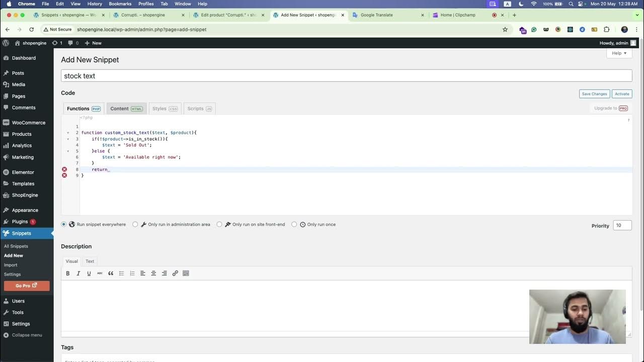
Task: Switch to the Content HTML tab
Action: pos(126,109)
